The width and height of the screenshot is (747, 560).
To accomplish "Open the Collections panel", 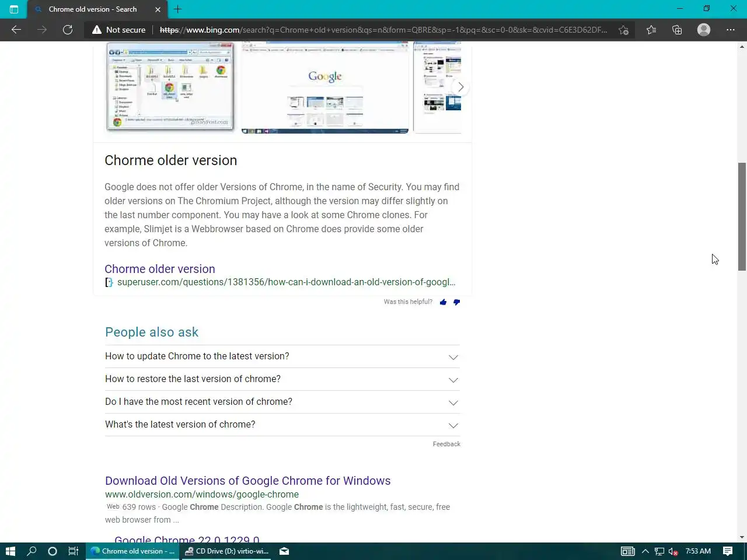I will pos(677,30).
